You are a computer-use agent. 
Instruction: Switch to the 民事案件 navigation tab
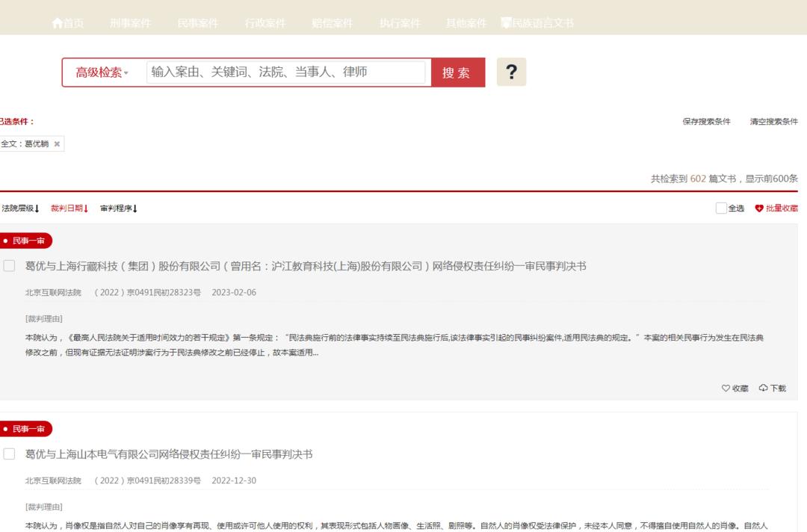click(x=198, y=23)
